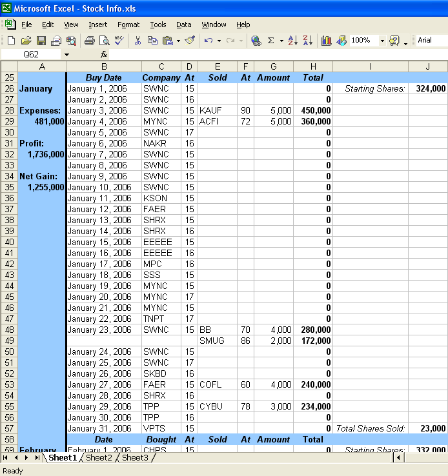The width and height of the screenshot is (448, 476).
Task: Select the Sheet1 tab
Action: click(63, 458)
